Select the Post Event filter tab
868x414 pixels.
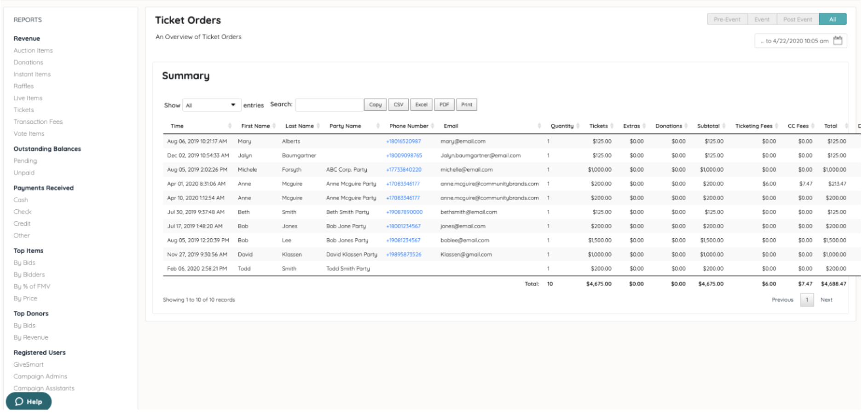tap(797, 19)
